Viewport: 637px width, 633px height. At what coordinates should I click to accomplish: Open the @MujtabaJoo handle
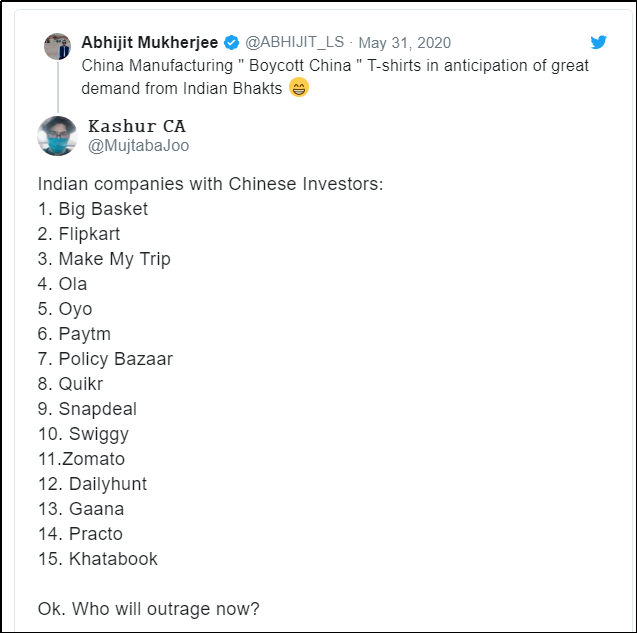click(138, 146)
